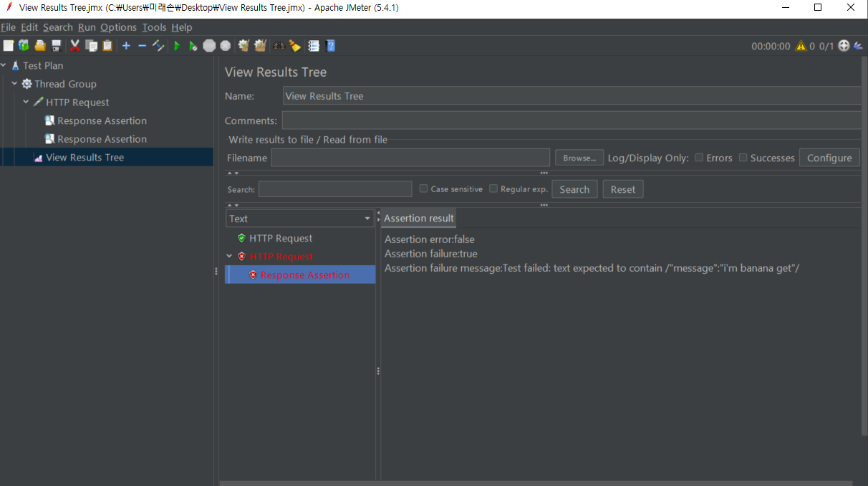868x486 pixels.
Task: Expand all nodes with plus icon
Action: pos(126,46)
